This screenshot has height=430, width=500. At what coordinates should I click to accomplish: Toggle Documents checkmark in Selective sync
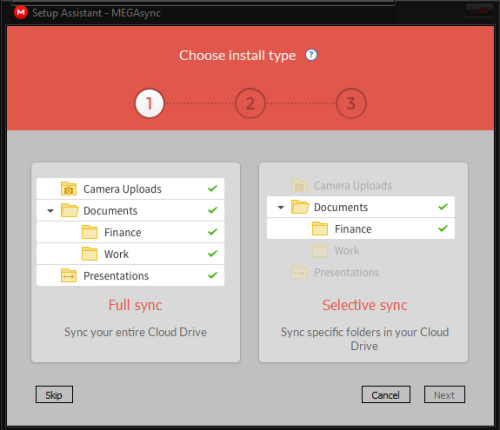coord(443,207)
